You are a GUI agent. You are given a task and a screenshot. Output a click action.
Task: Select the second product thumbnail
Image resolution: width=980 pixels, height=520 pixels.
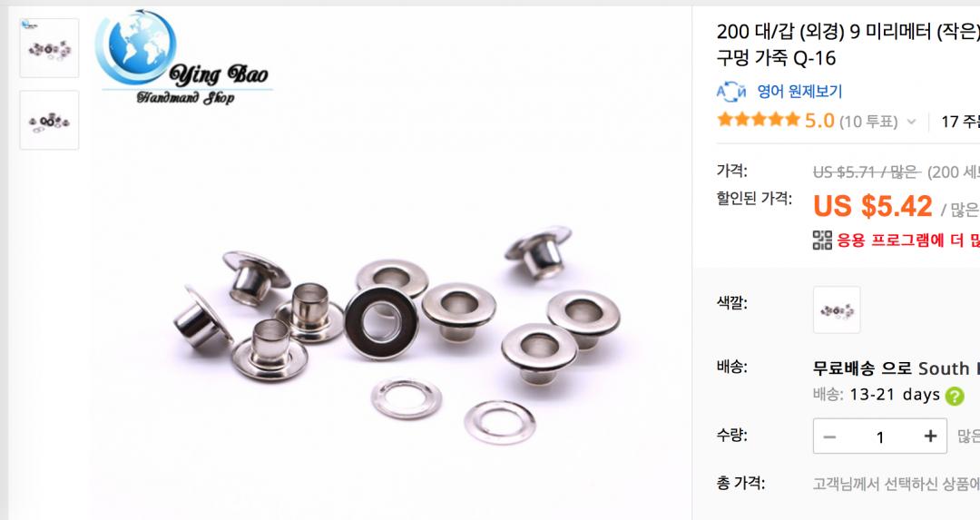[x=49, y=120]
